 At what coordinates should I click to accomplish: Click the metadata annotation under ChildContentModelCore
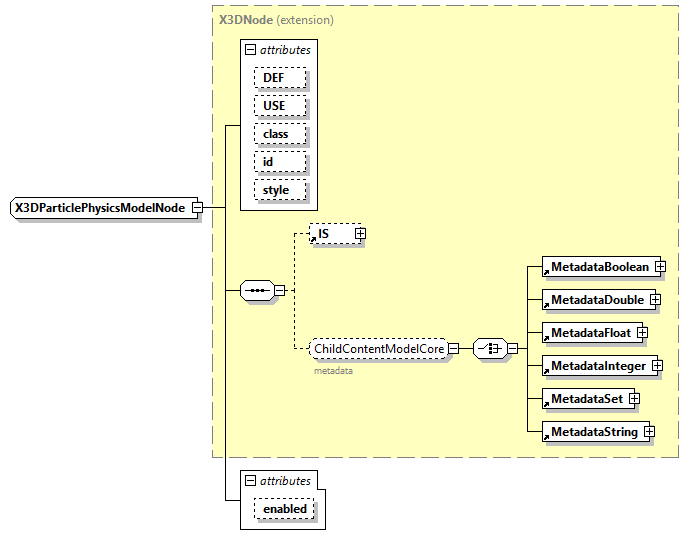tap(333, 371)
